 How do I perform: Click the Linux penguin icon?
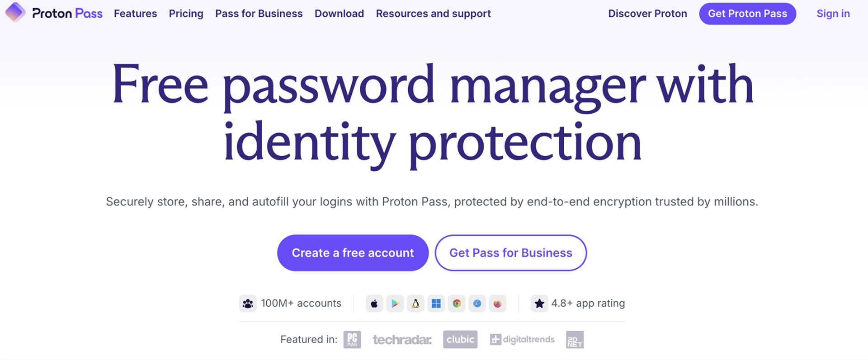click(x=415, y=303)
